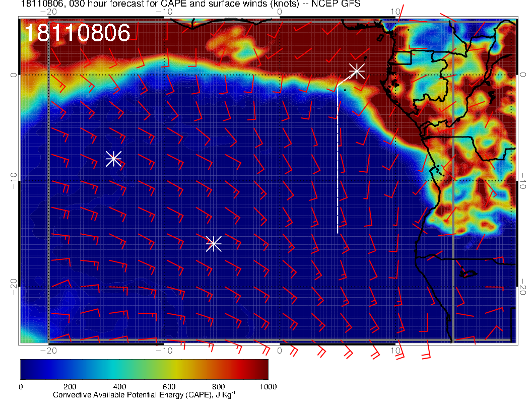Click the bottom axis longitude label 10
This screenshot has height=411, width=532.
(x=395, y=351)
